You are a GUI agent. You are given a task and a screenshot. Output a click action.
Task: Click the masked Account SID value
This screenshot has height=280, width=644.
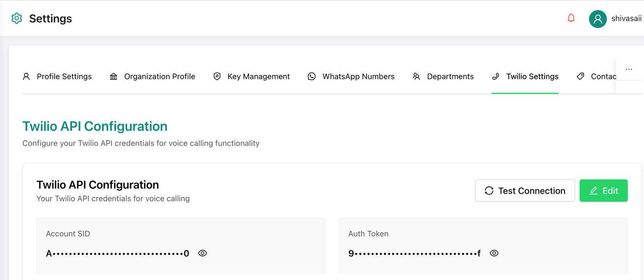pos(118,253)
